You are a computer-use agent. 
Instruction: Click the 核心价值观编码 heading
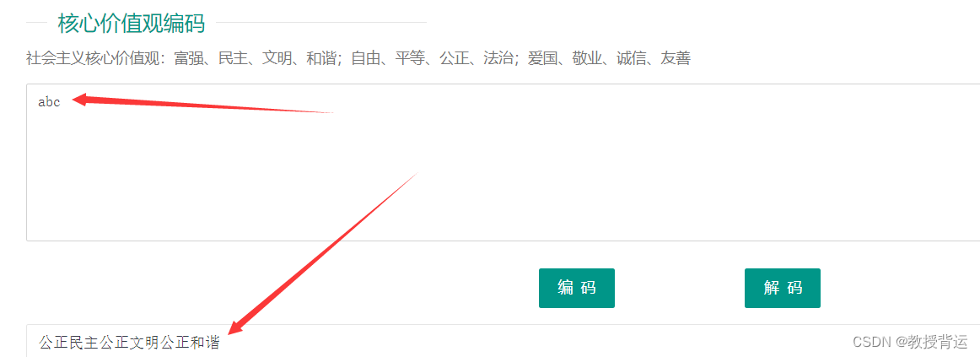tap(132, 23)
